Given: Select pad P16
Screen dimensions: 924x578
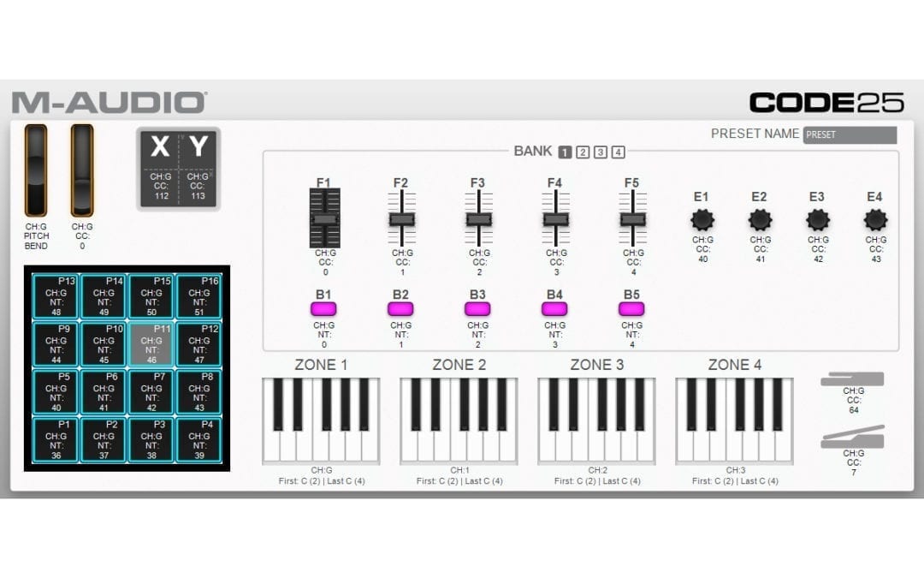Looking at the screenshot, I should click(198, 295).
